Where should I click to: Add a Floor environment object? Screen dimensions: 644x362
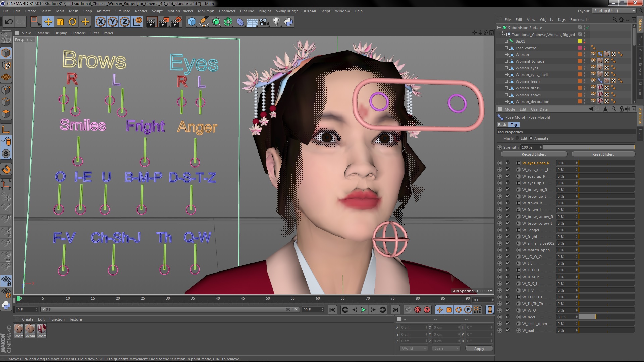click(252, 22)
